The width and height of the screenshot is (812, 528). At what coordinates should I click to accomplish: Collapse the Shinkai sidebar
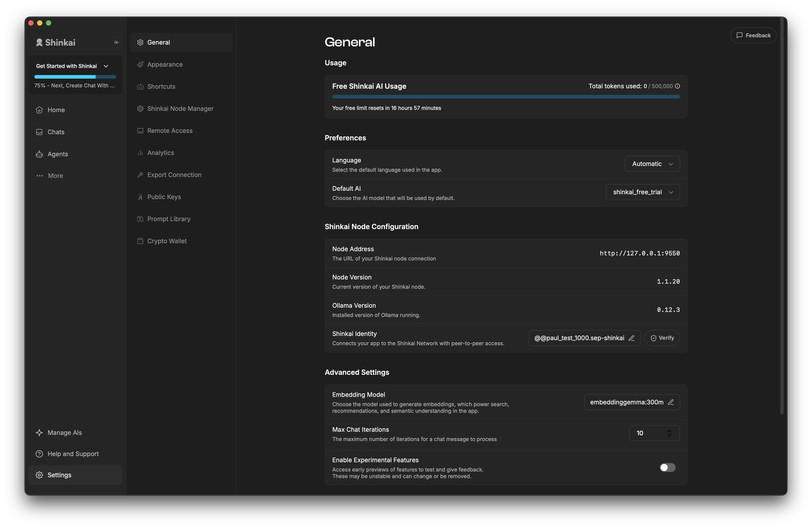(117, 42)
